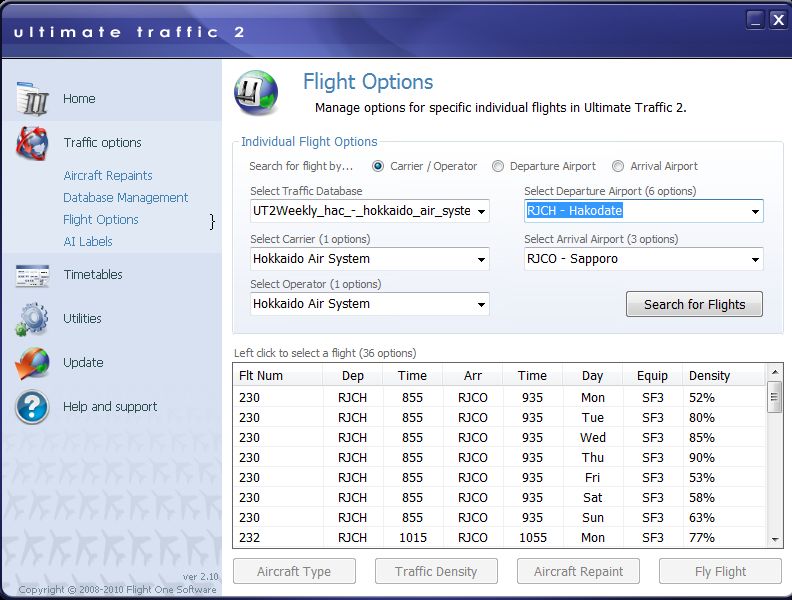
Task: Click the Utilities gear icon
Action: pyautogui.click(x=32, y=319)
